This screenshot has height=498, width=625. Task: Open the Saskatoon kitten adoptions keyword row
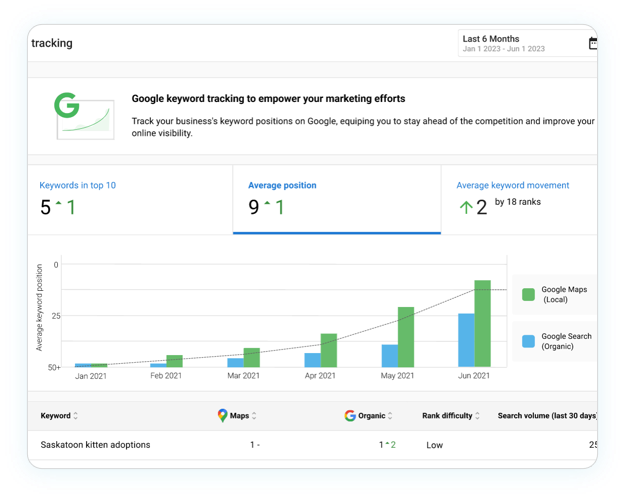pos(312,445)
